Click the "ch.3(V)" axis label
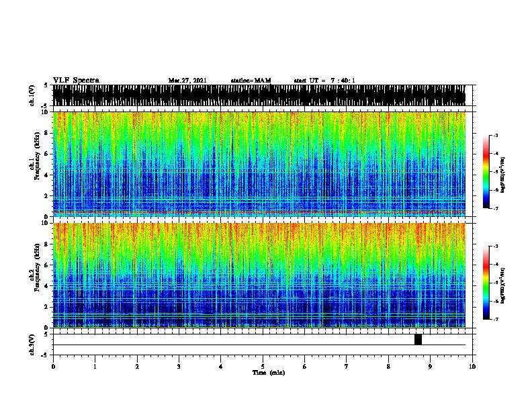This screenshot has width=532, height=411. 32,345
